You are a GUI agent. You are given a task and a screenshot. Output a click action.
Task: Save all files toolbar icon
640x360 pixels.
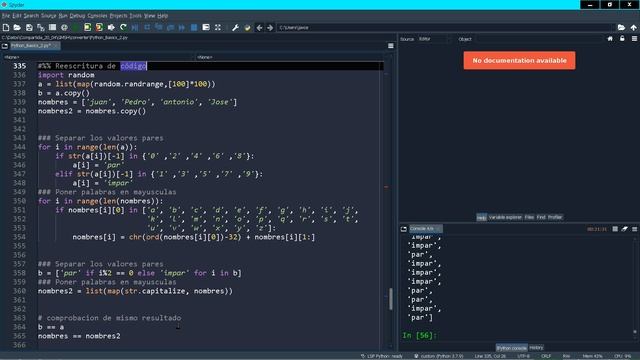click(41, 27)
